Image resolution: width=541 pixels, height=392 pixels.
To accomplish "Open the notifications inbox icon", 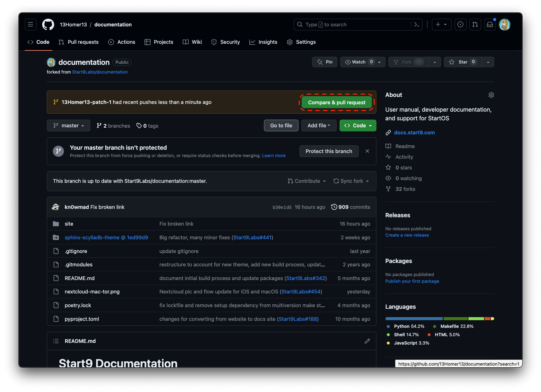I will pyautogui.click(x=490, y=24).
